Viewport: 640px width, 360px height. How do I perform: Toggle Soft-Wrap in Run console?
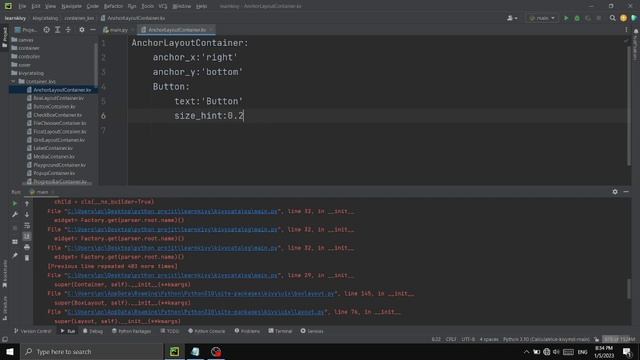(x=27, y=225)
